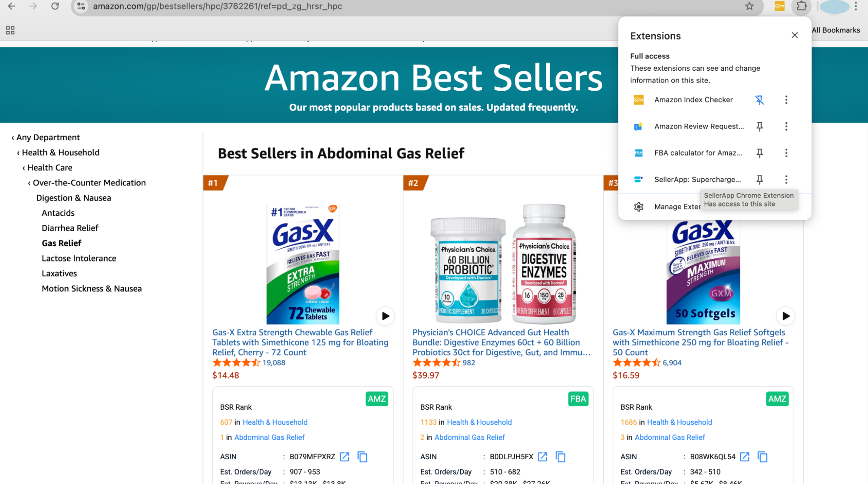
Task: Open more options for Amazon Index Checker
Action: tap(786, 100)
